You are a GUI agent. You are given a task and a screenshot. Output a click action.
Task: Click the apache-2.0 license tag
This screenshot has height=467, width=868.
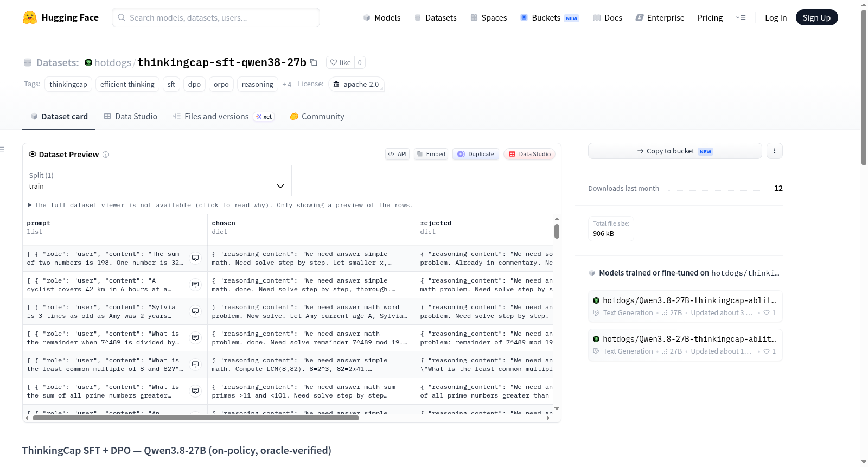(x=356, y=84)
